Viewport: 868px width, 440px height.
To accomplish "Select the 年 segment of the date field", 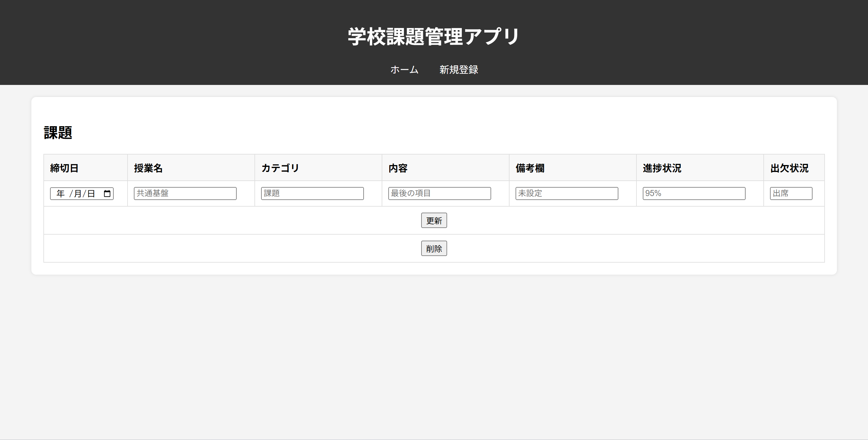I will 61,194.
